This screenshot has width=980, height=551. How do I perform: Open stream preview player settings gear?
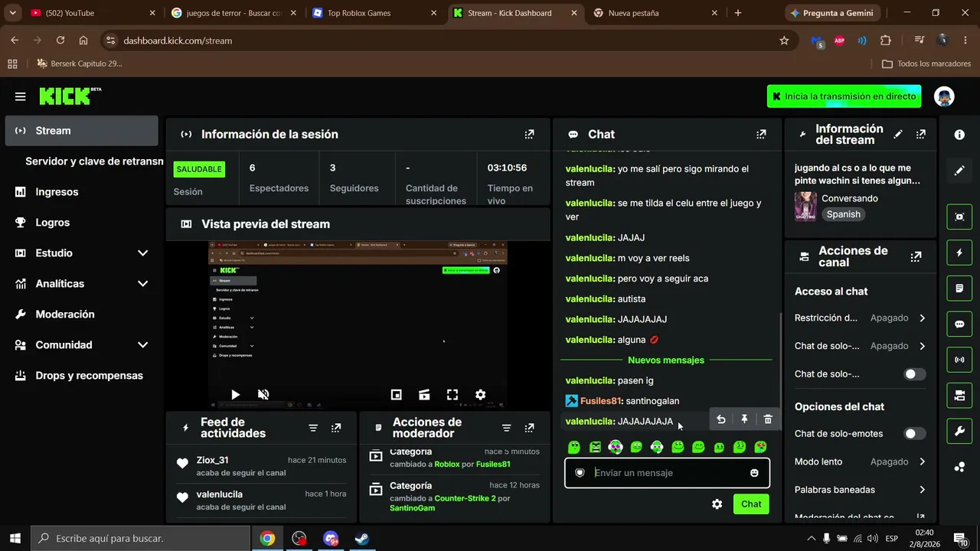[x=480, y=395]
